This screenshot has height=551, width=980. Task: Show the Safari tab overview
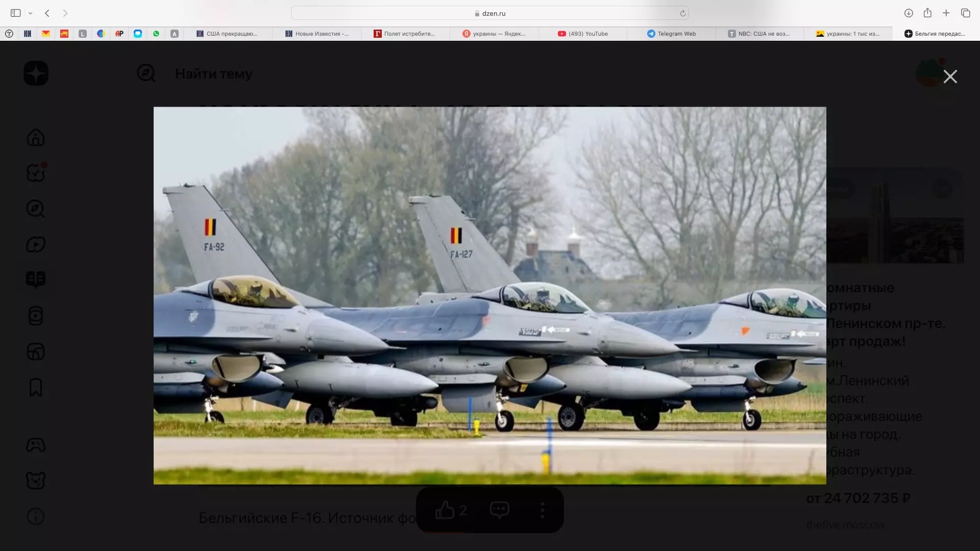(965, 13)
